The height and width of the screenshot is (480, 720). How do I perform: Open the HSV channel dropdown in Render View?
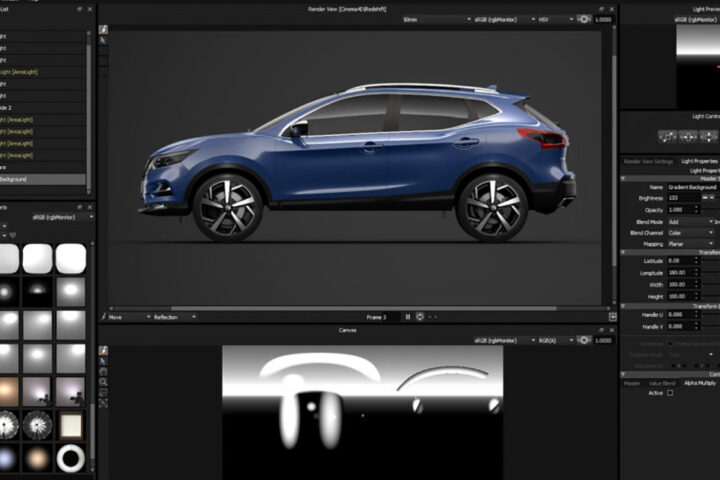point(555,19)
